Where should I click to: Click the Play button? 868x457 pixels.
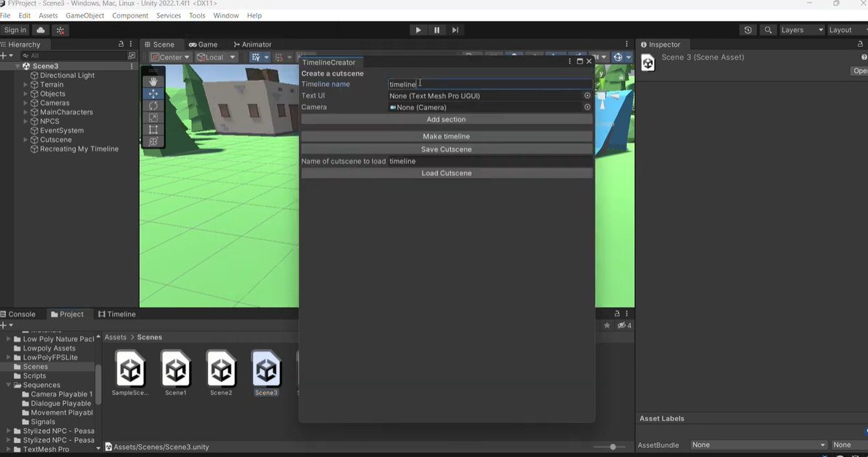tap(418, 30)
